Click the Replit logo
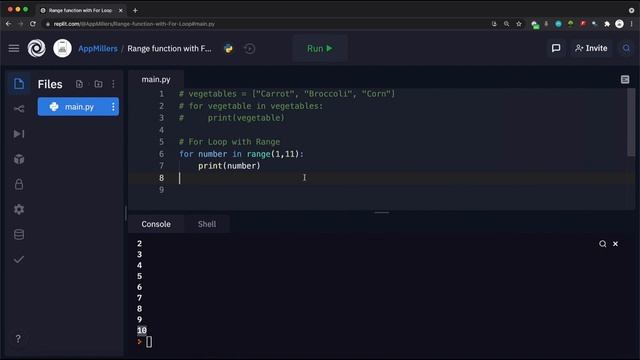The width and height of the screenshot is (640, 360). (36, 48)
